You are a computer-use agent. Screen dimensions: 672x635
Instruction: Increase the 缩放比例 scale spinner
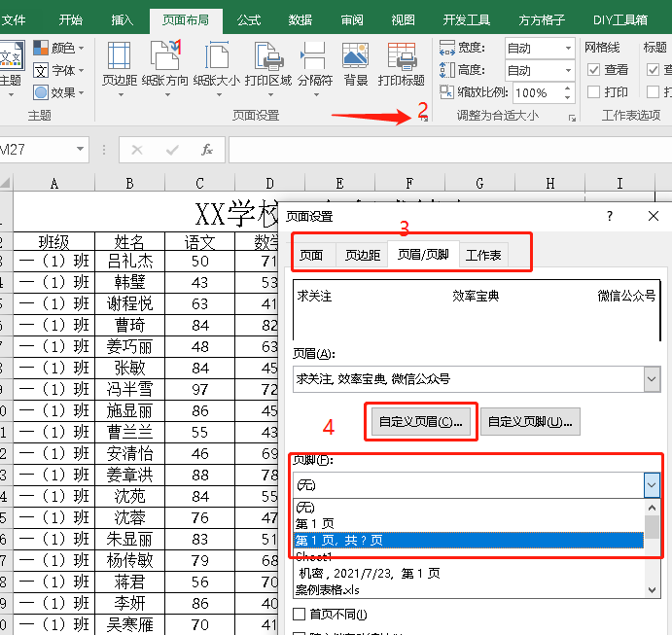pyautogui.click(x=567, y=88)
